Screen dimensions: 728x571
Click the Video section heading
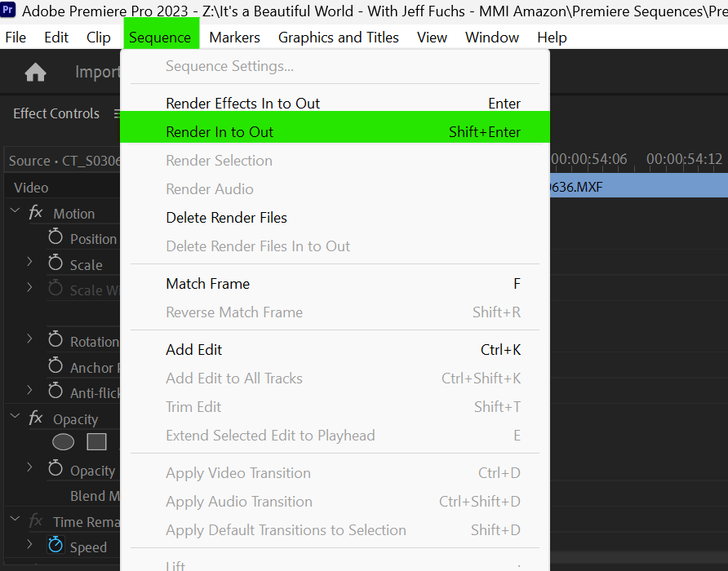[x=31, y=188]
